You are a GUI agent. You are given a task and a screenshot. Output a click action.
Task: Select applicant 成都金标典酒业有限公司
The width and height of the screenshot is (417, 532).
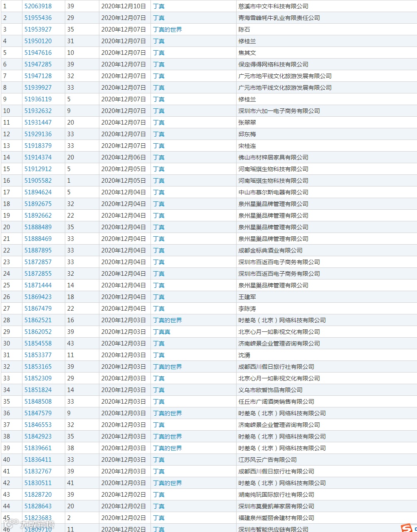click(x=271, y=250)
